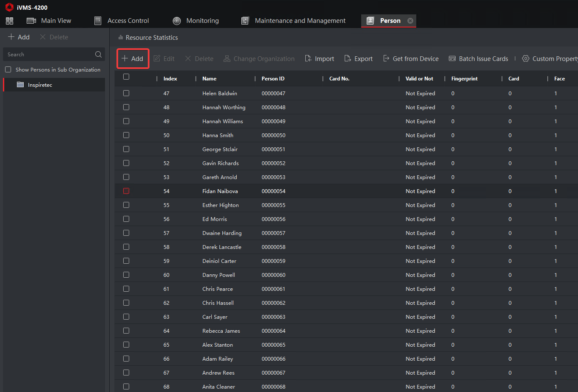Open Resource Statistics chart icon

121,38
